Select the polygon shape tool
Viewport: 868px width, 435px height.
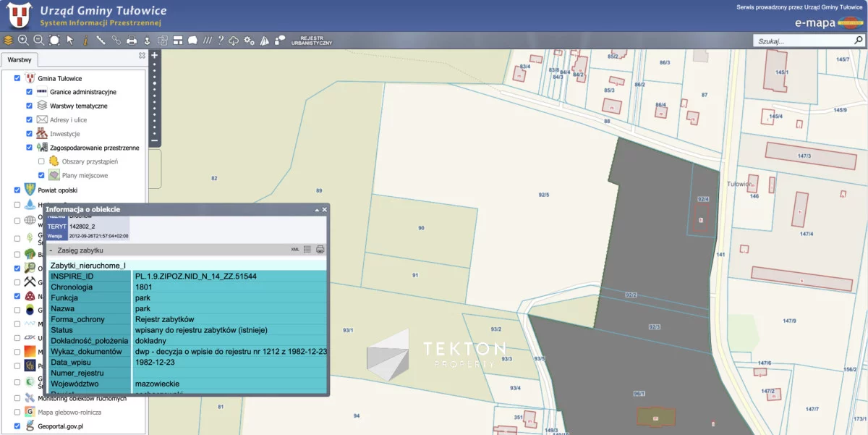tap(192, 41)
